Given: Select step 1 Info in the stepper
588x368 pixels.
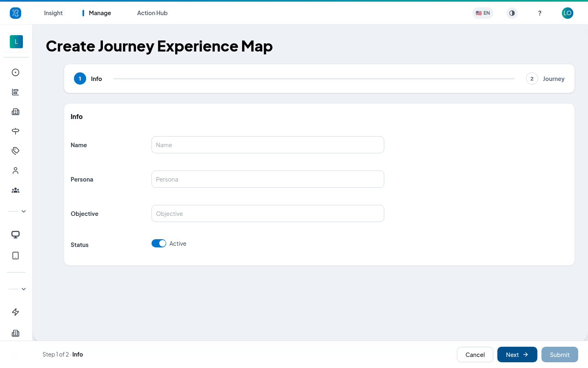Looking at the screenshot, I should [x=88, y=79].
